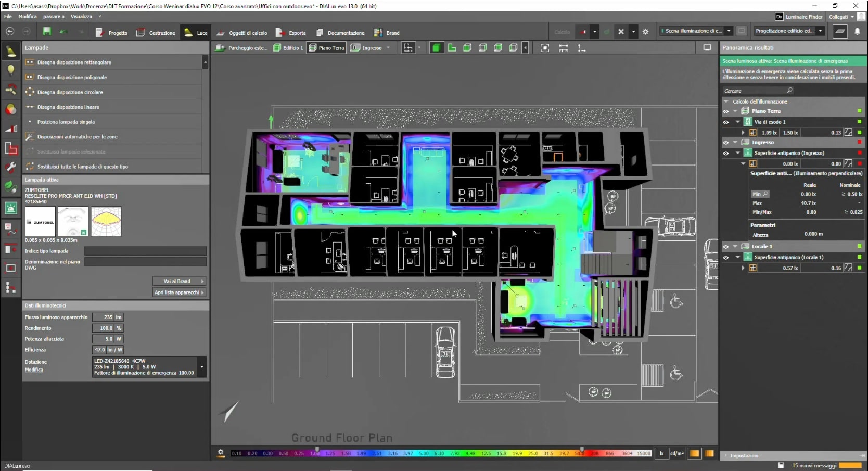Open display settings gear beside color scale
Screen dimensions: 868x471
click(x=221, y=453)
